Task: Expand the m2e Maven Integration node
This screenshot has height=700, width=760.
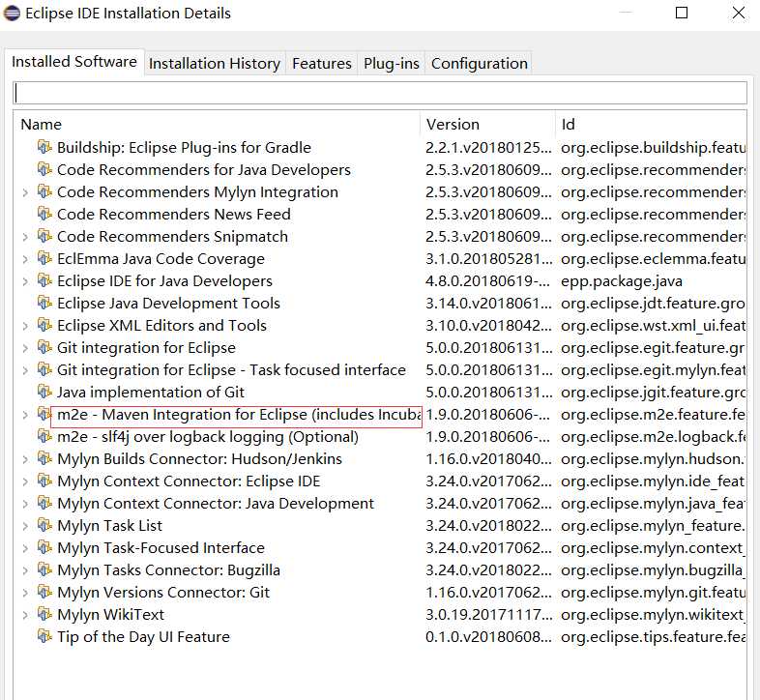Action: [x=25, y=415]
